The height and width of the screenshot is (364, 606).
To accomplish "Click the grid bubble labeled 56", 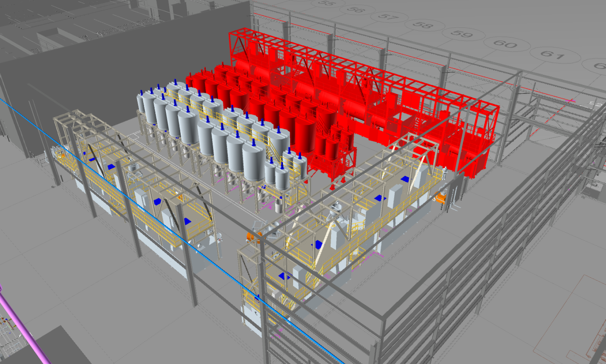I will (355, 9).
